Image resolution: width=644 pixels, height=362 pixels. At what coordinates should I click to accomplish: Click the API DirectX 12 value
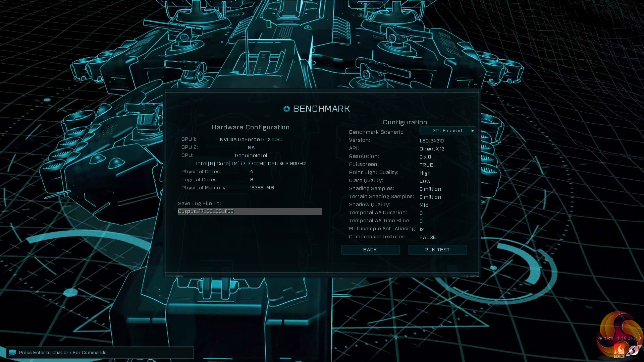432,149
